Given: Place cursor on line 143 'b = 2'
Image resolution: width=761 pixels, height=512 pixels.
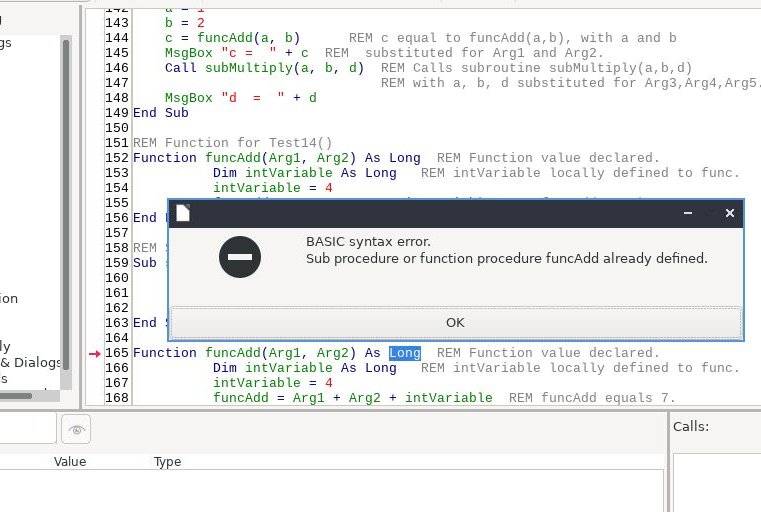Looking at the screenshot, I should [x=184, y=23].
